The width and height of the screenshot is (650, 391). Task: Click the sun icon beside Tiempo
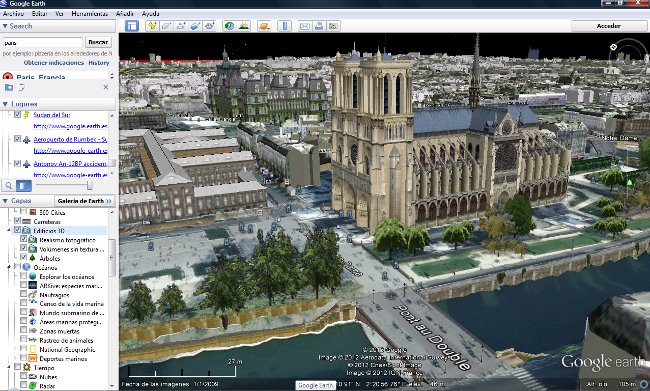pyautogui.click(x=27, y=367)
